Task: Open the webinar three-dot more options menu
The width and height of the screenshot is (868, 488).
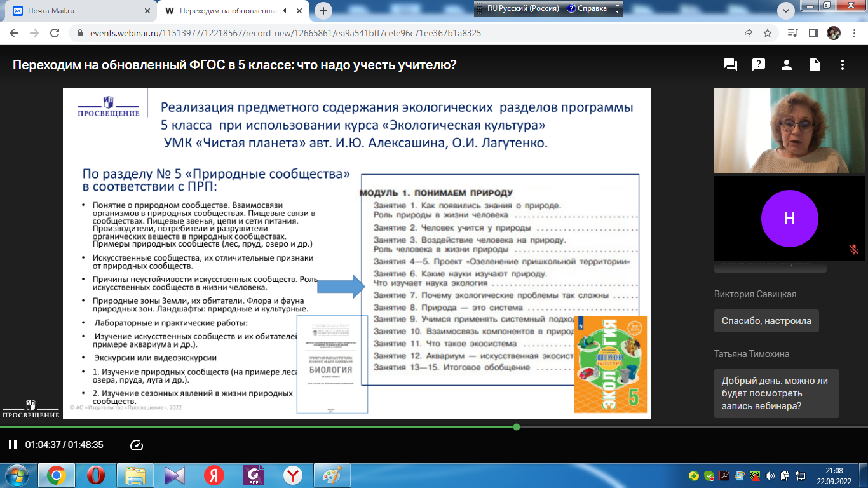Action: [x=843, y=65]
